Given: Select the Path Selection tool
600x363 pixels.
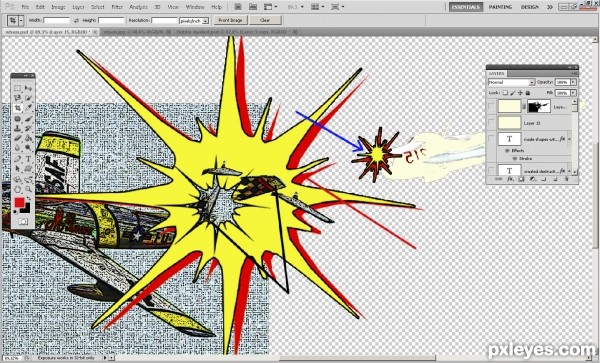Looking at the screenshot, I should click(x=18, y=168).
